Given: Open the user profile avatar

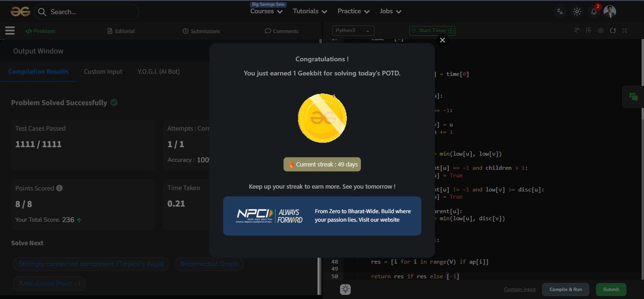Looking at the screenshot, I should [610, 12].
